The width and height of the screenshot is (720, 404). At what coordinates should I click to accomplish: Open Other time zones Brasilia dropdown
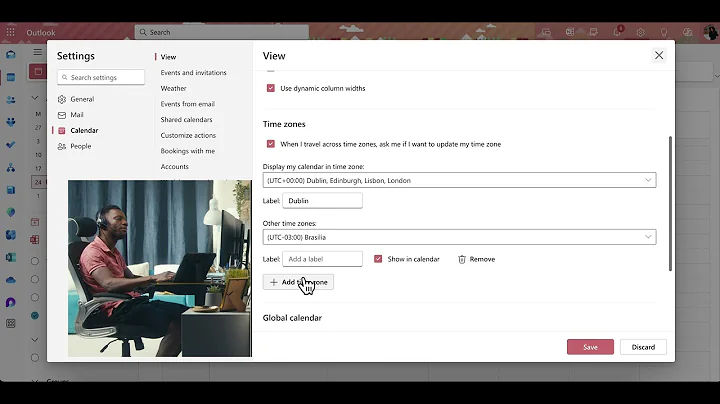coord(459,237)
